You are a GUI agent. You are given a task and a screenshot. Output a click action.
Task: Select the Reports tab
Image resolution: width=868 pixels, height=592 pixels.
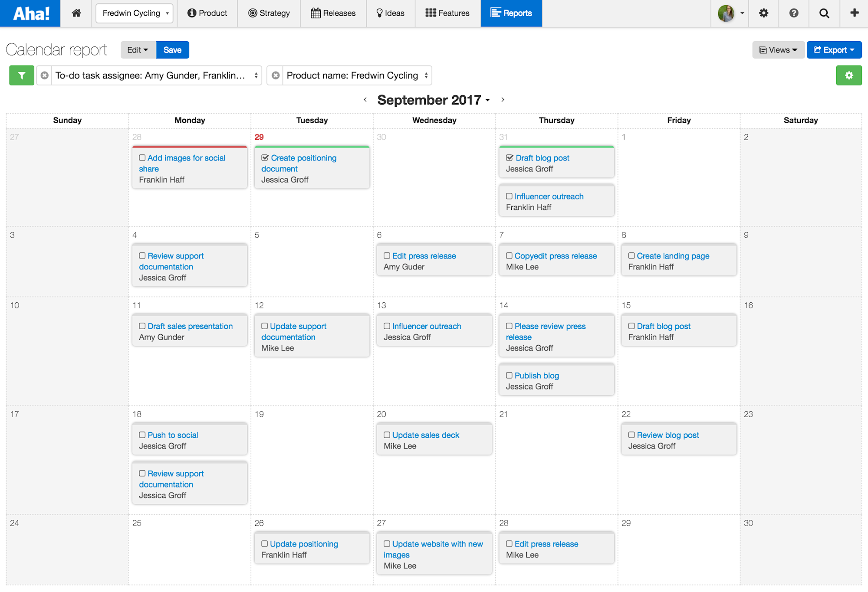[511, 13]
